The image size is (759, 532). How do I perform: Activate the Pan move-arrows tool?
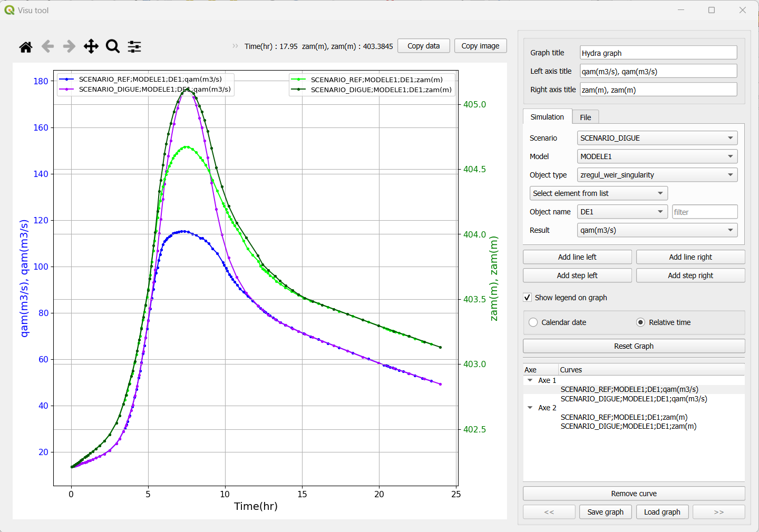91,46
